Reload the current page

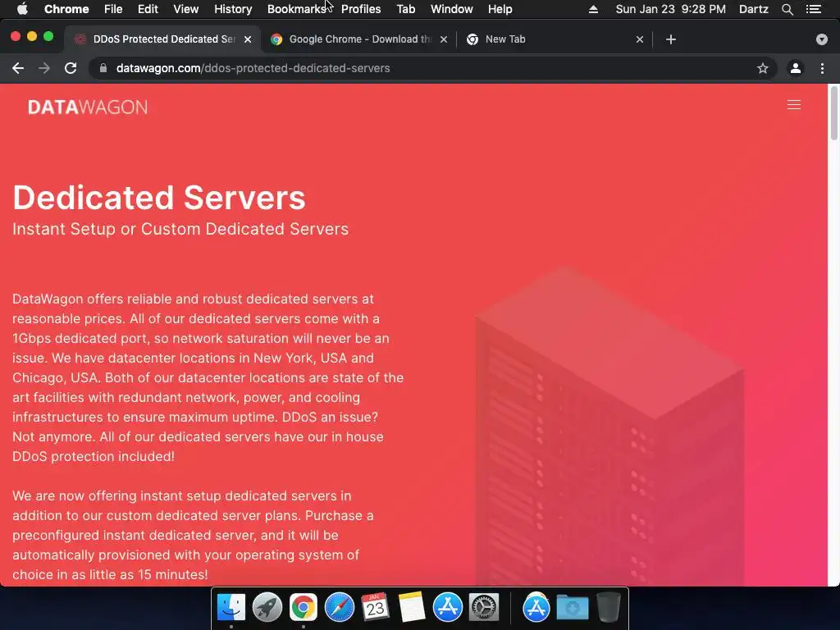pos(71,68)
